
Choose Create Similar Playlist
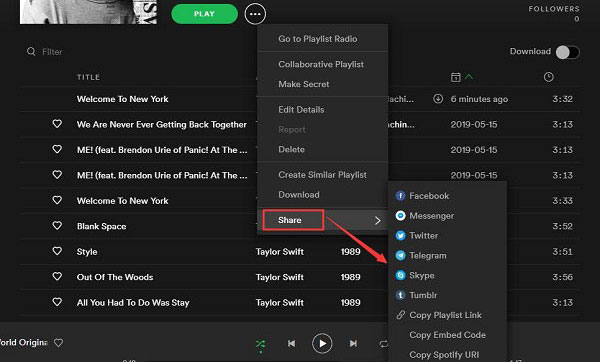point(322,175)
